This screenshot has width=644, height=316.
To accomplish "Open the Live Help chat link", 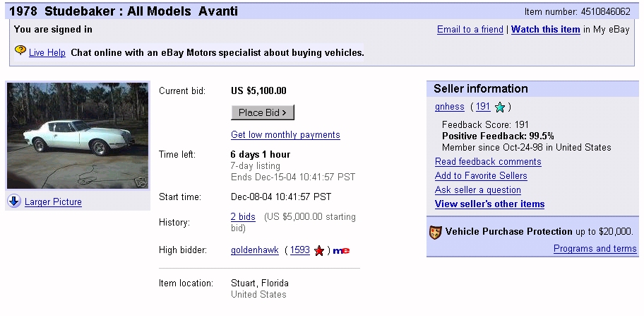I will [x=47, y=52].
